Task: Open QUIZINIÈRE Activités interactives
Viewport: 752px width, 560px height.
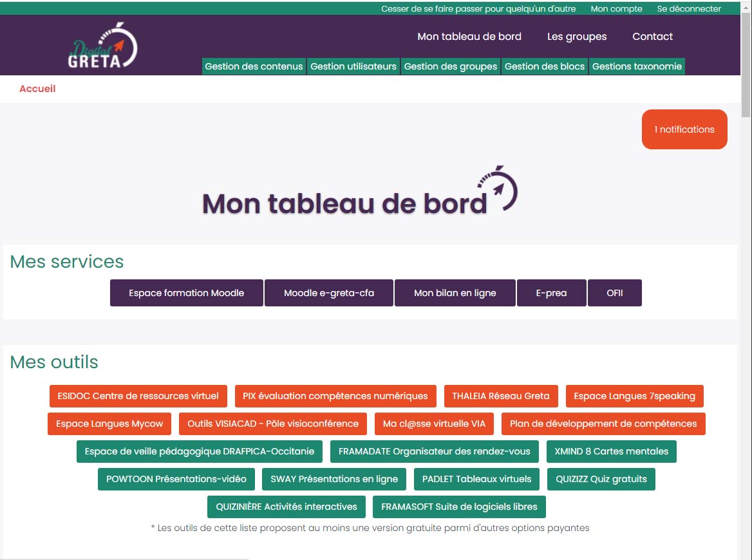Action: pos(287,507)
